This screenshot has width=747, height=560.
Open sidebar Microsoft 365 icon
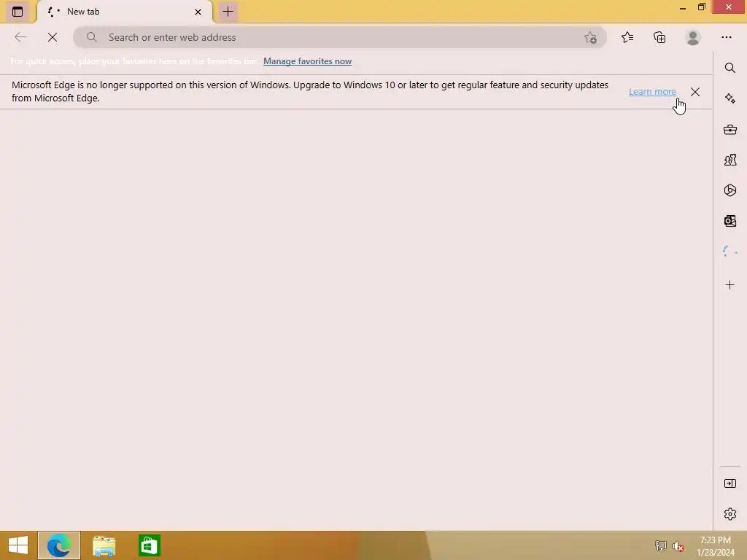coord(729,190)
